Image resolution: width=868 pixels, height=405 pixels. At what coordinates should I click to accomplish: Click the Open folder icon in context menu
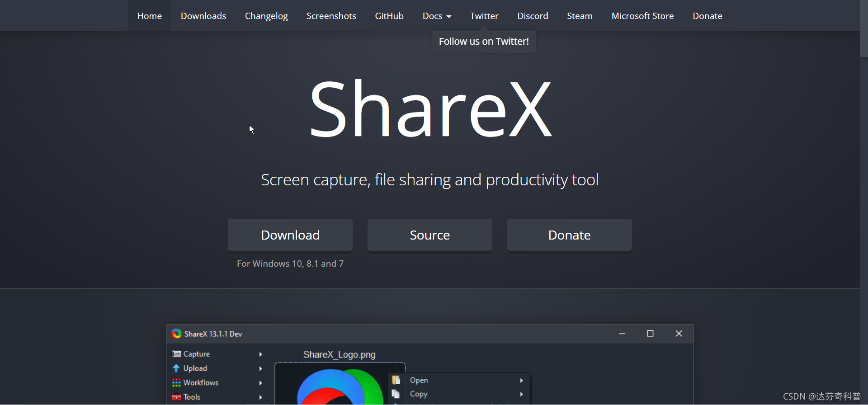point(396,380)
